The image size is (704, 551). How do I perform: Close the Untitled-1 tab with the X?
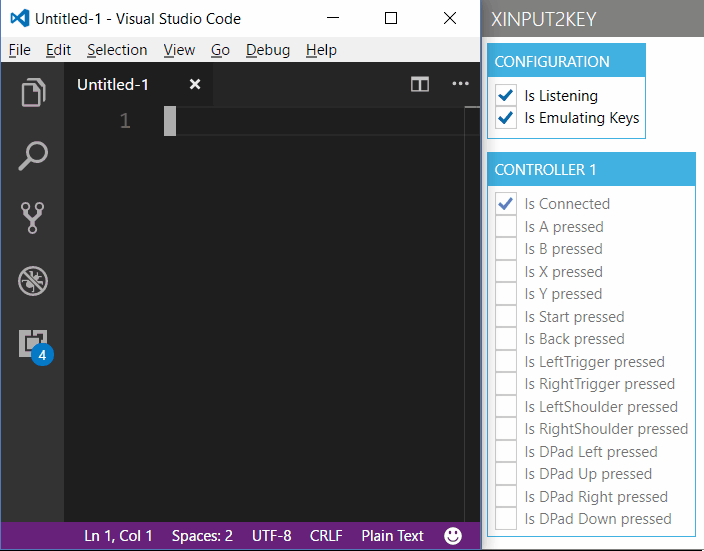click(195, 84)
